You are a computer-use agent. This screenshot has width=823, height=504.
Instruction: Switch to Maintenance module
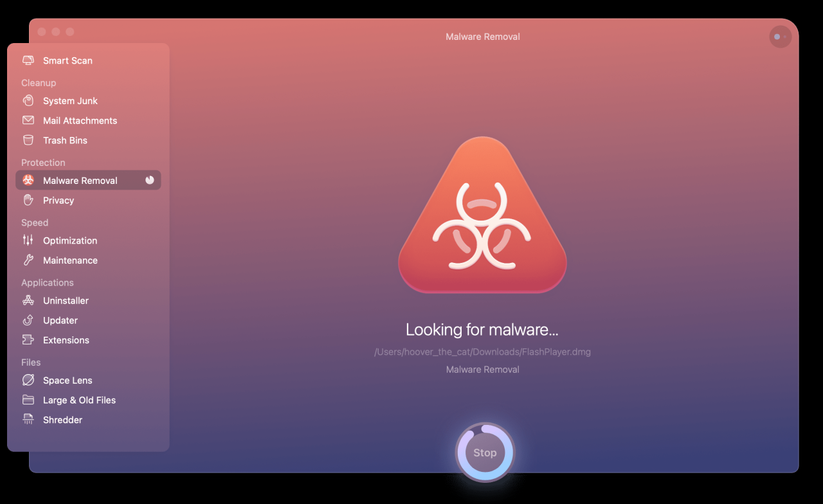click(x=88, y=260)
